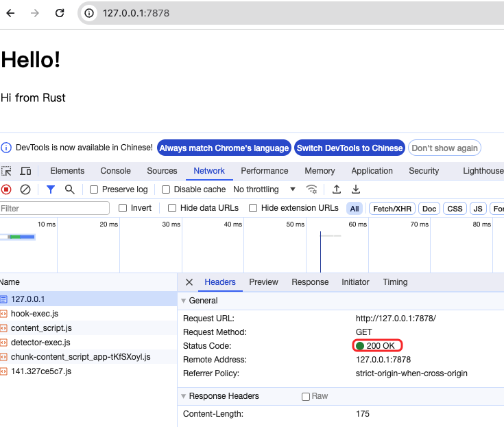Viewport: 504px width, 427px height.
Task: Open the Application tab
Action: (x=372, y=171)
